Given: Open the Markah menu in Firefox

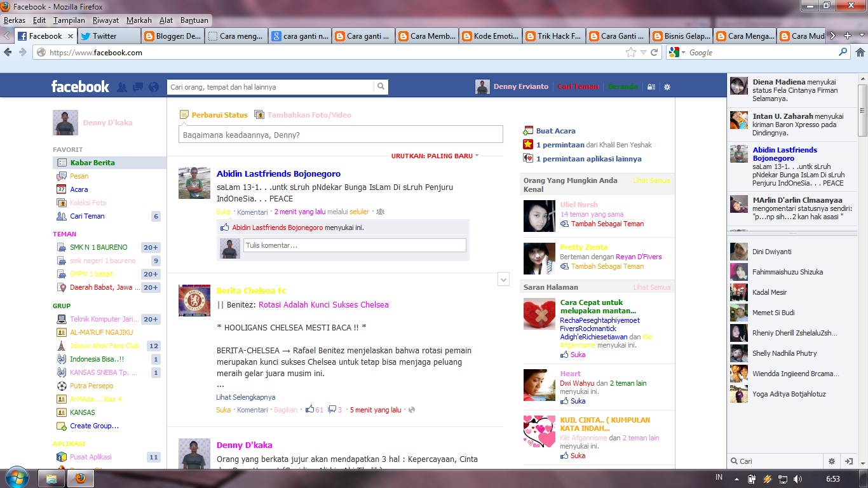Looking at the screenshot, I should [x=139, y=20].
